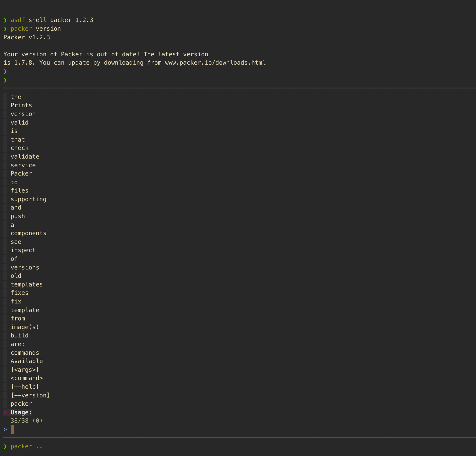Select the highlighted "Usage:" line
476x456 pixels.
(x=21, y=412)
